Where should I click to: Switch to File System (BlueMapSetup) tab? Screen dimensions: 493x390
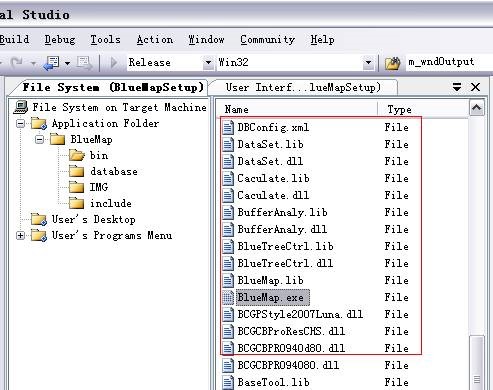pyautogui.click(x=113, y=87)
